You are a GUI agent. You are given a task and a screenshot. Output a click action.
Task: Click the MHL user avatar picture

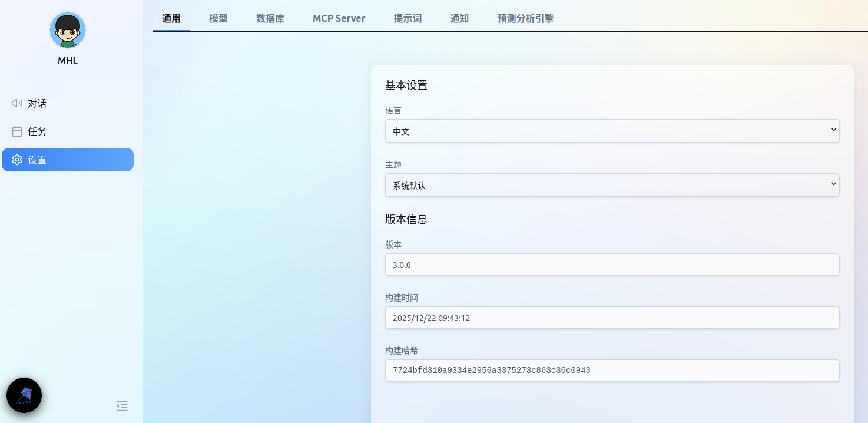click(68, 30)
